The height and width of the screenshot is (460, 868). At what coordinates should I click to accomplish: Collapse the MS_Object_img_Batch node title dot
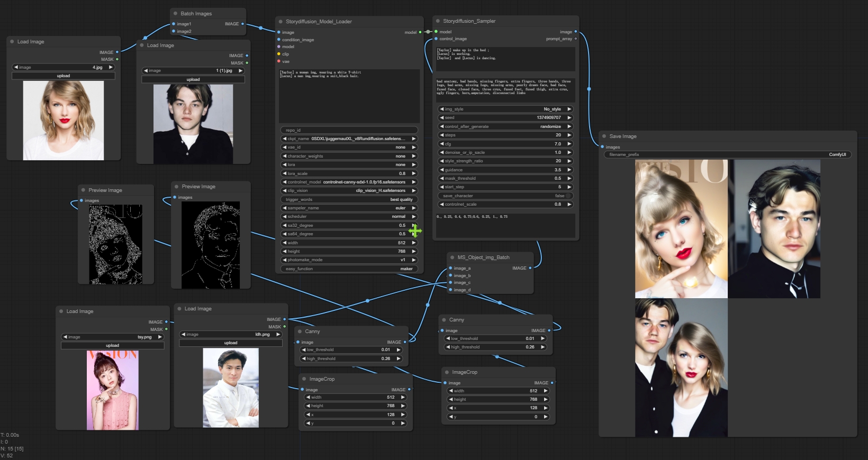(452, 257)
